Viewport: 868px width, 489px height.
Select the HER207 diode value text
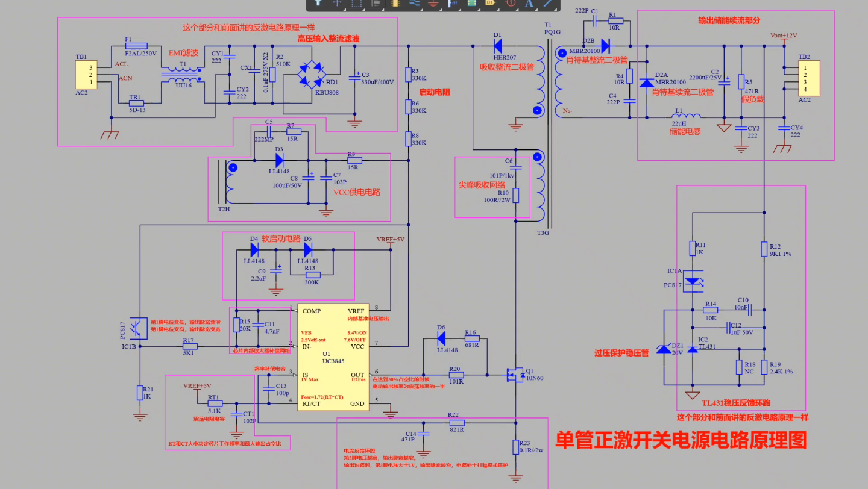pos(505,57)
